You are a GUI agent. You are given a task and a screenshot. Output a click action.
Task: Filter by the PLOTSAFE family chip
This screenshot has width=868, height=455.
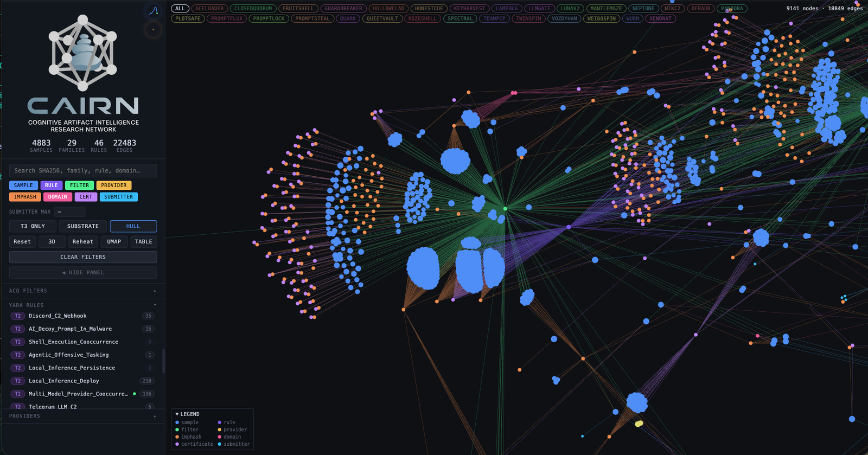[188, 18]
